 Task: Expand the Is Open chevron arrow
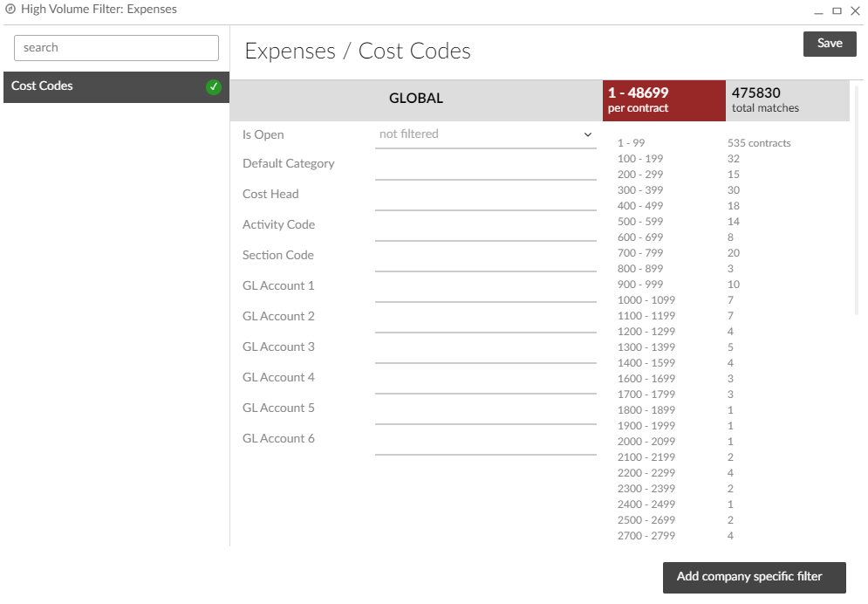pos(587,135)
